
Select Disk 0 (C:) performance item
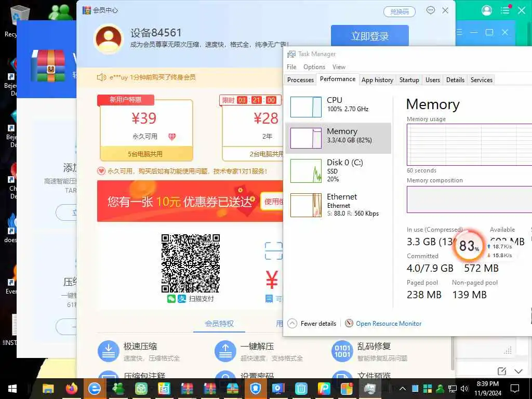pos(338,170)
